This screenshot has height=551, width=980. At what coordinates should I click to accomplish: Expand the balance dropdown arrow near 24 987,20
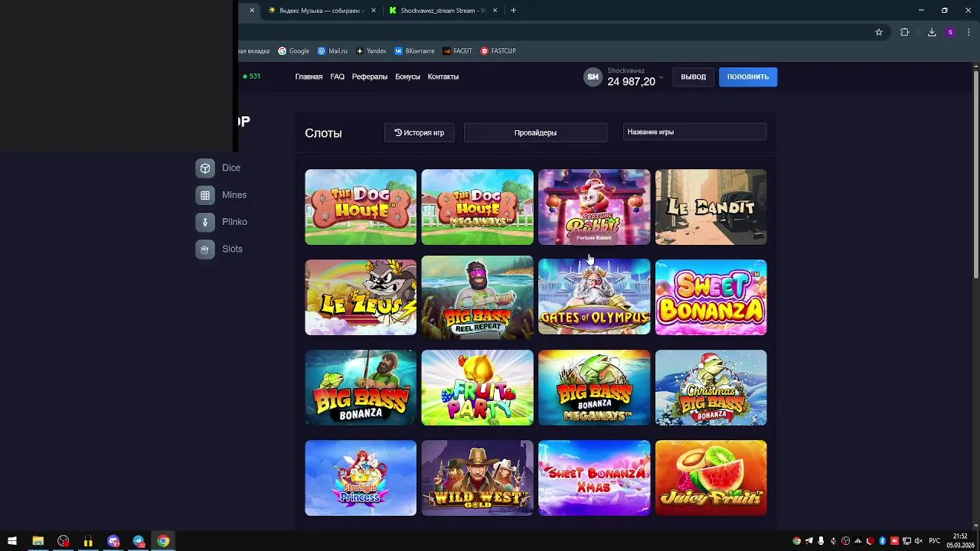661,78
